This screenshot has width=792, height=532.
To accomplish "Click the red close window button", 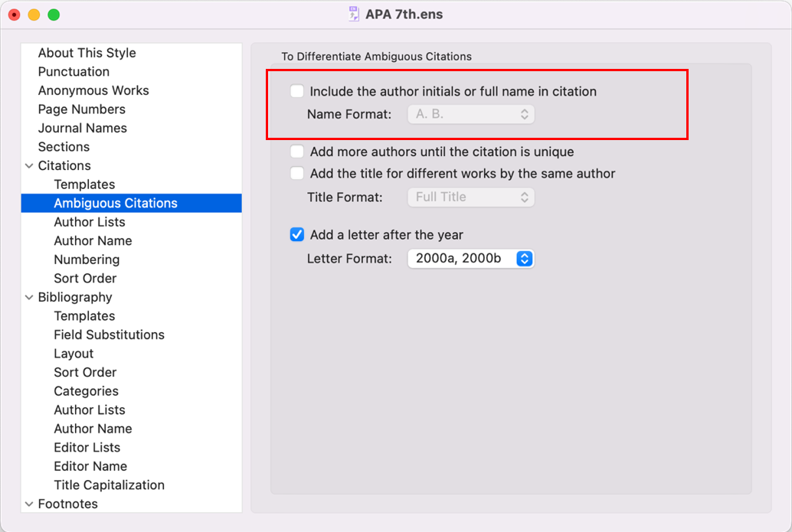I will (x=14, y=15).
